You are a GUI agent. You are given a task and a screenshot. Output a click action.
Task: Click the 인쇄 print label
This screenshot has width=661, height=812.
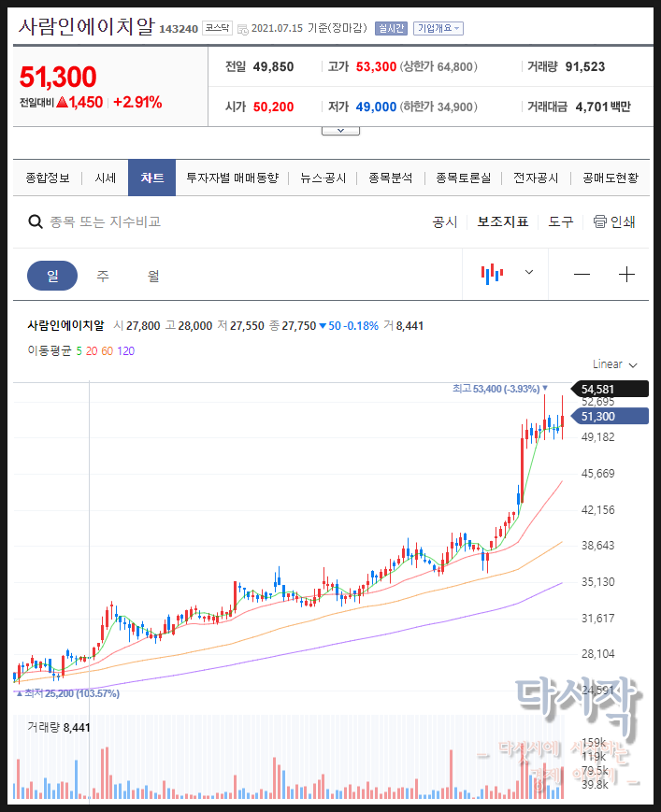pos(623,222)
